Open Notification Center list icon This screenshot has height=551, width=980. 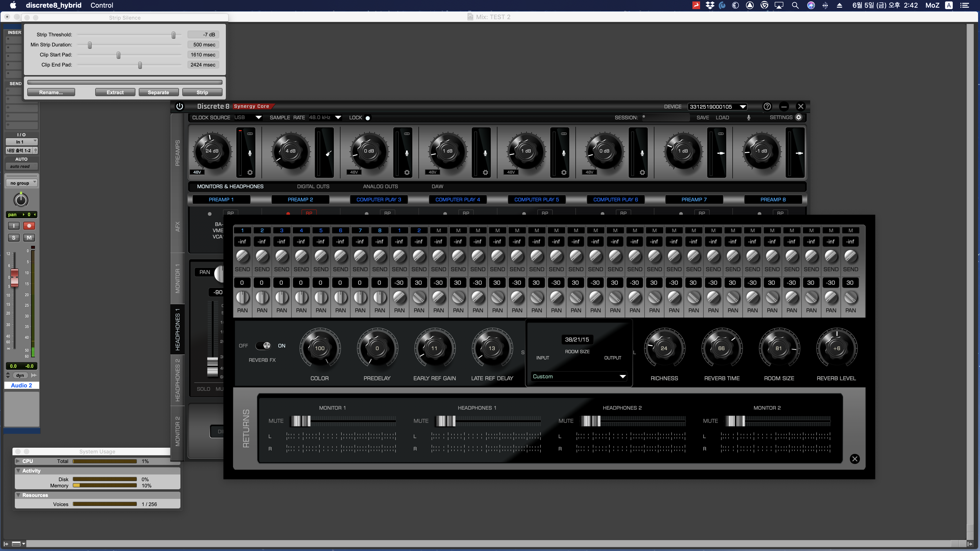tap(964, 5)
